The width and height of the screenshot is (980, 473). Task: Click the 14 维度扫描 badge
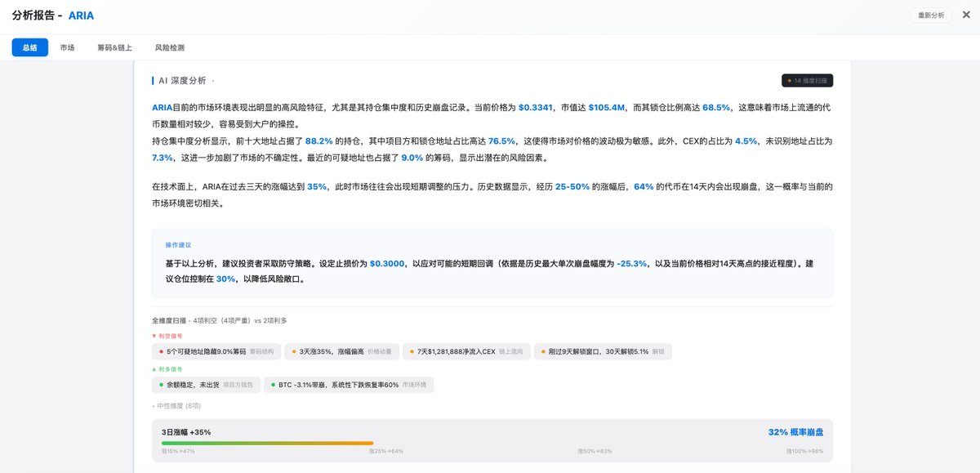[x=807, y=80]
